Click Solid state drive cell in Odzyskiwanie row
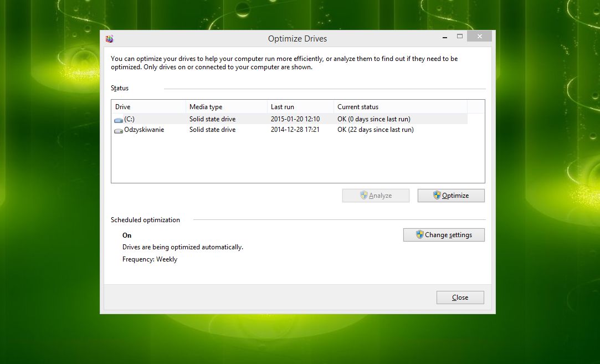 point(212,130)
